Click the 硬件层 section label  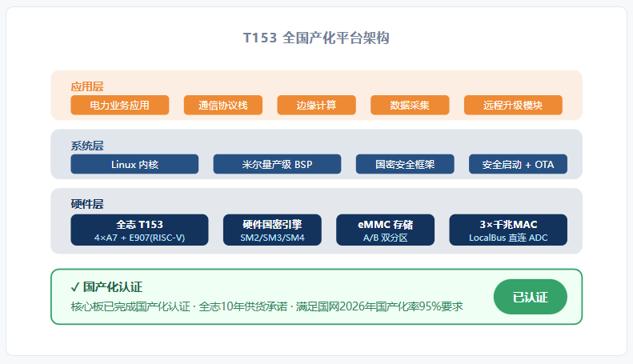(x=86, y=204)
